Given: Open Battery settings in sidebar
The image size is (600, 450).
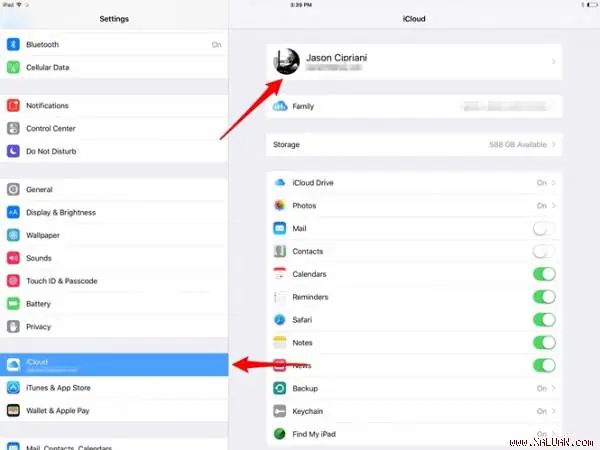Looking at the screenshot, I should click(x=114, y=303).
